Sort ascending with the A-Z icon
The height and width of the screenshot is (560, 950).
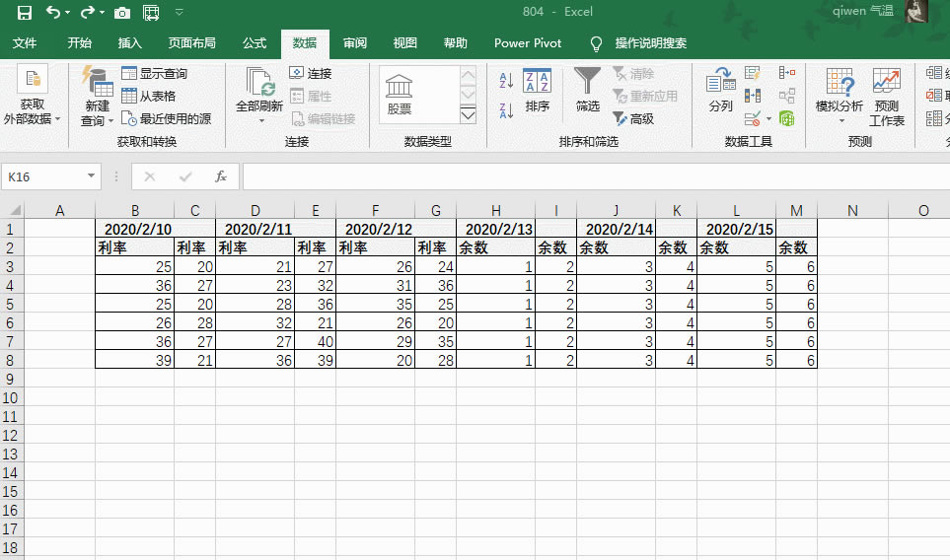coord(506,81)
